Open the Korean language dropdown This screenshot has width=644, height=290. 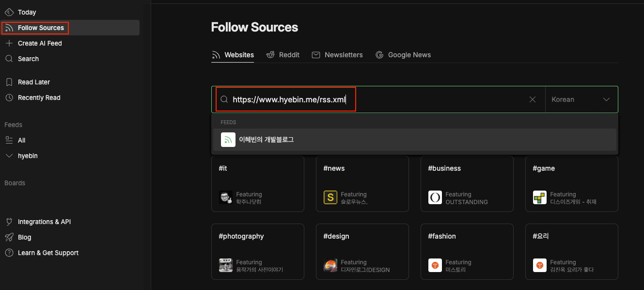581,99
